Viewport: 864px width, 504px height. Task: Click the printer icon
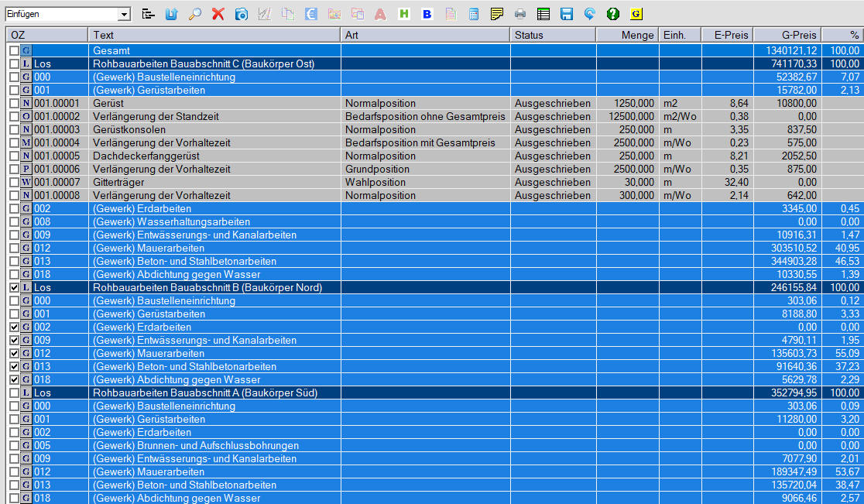[520, 14]
